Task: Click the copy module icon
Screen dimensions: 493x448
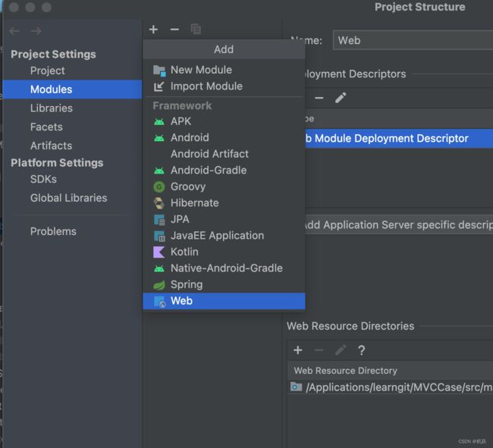Action: 196,30
